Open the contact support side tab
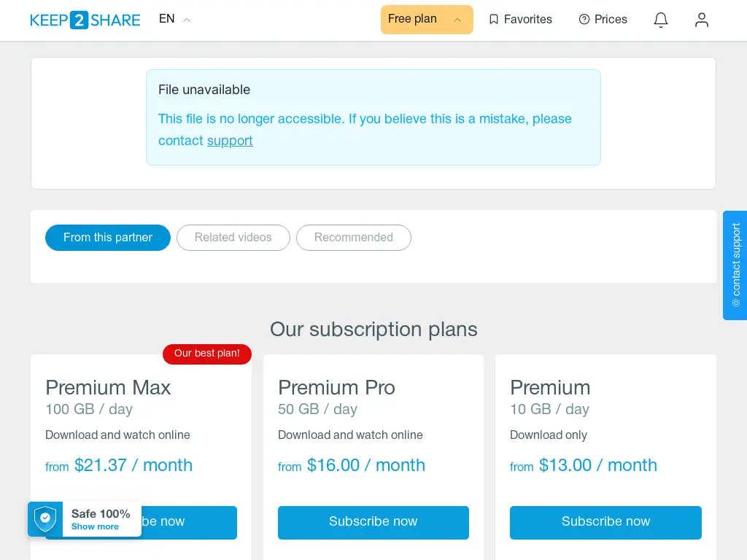 (735, 265)
